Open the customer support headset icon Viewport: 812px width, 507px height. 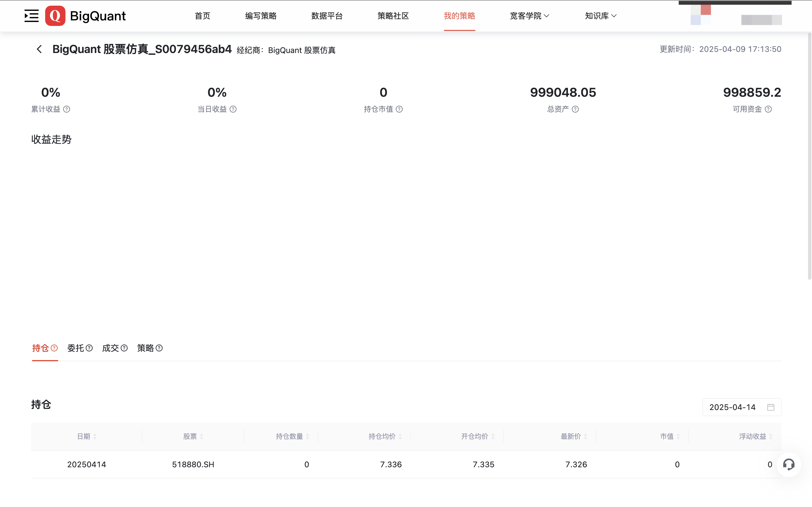tap(789, 464)
